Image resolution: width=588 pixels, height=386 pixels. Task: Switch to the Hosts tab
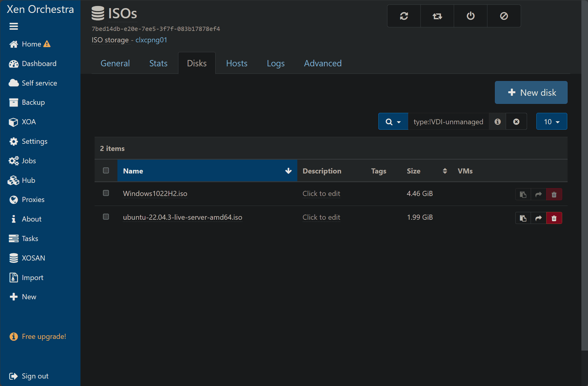point(237,63)
